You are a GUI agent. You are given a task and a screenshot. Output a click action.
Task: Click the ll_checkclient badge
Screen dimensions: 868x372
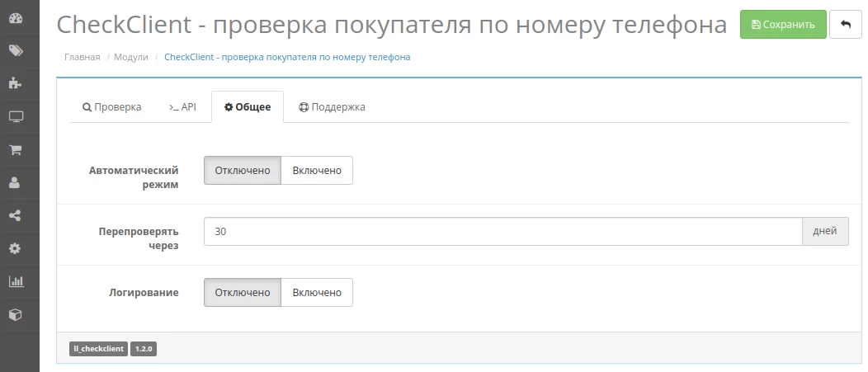click(99, 349)
